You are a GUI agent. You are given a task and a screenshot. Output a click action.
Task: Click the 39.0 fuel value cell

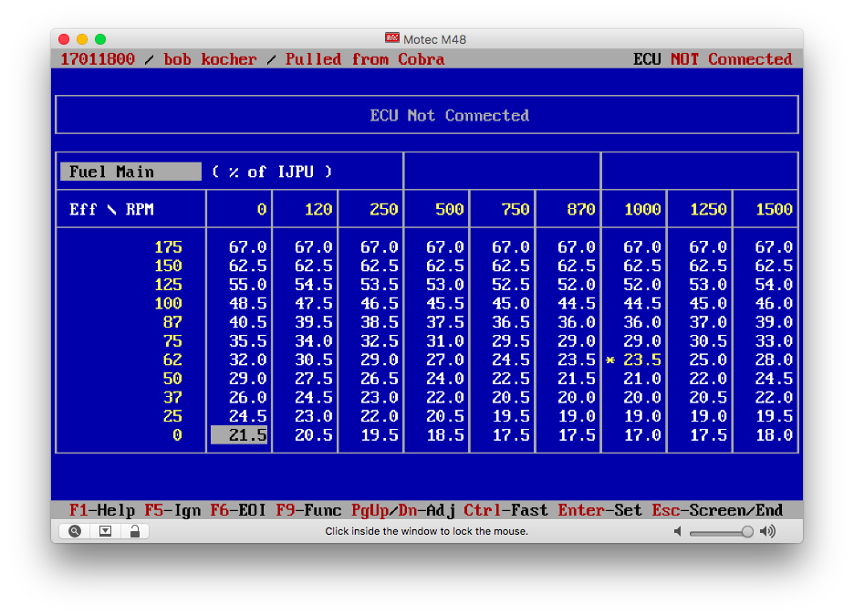(774, 322)
